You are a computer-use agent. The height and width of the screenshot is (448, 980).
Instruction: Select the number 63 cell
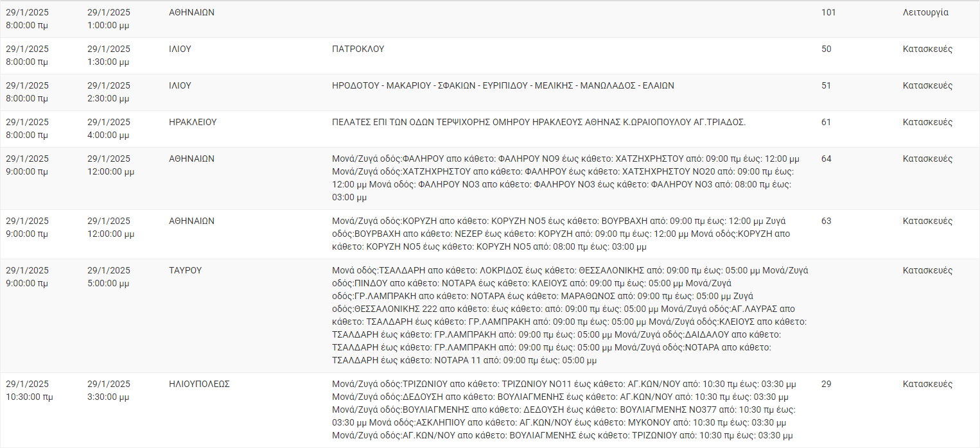click(x=826, y=221)
